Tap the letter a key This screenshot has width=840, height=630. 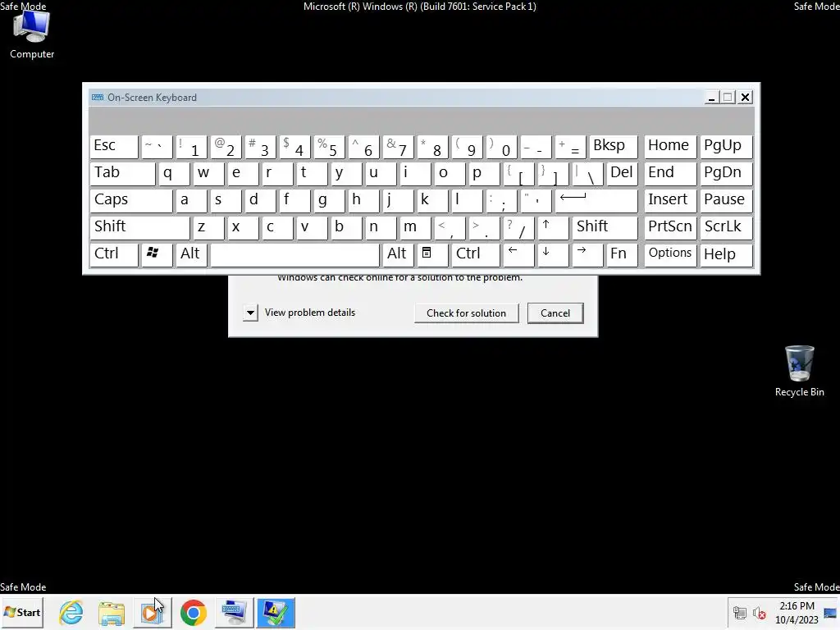coord(191,200)
